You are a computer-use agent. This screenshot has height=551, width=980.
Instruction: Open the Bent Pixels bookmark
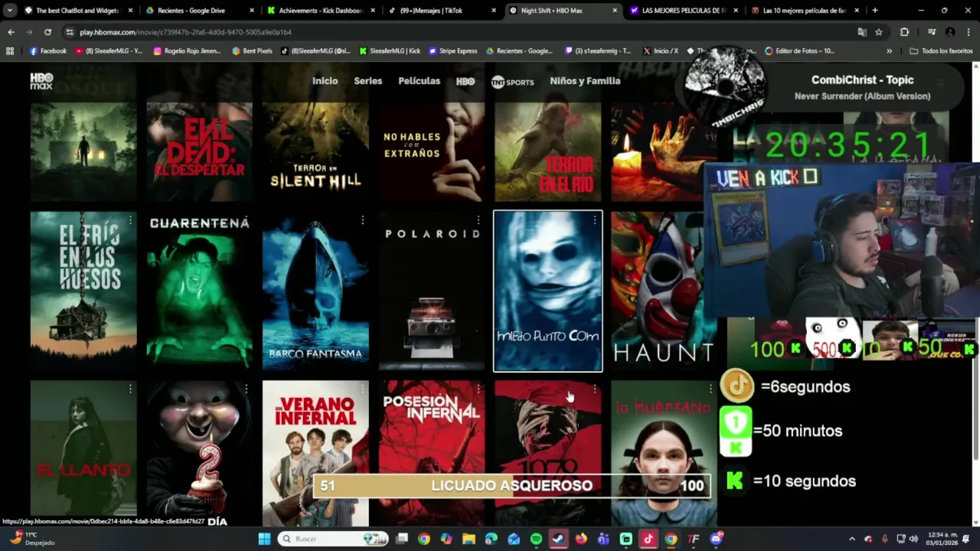point(252,51)
